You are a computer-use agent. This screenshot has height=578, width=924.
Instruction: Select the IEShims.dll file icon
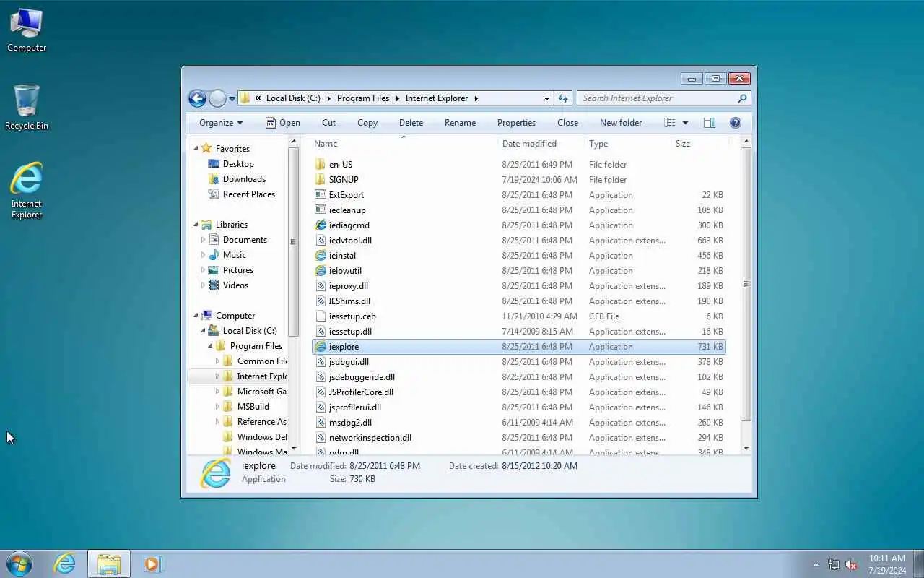pos(321,301)
